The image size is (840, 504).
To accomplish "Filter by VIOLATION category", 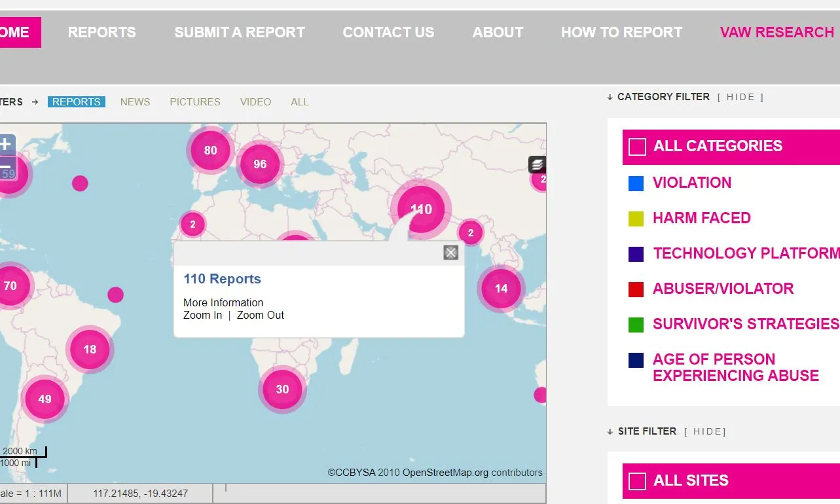I will point(692,183).
